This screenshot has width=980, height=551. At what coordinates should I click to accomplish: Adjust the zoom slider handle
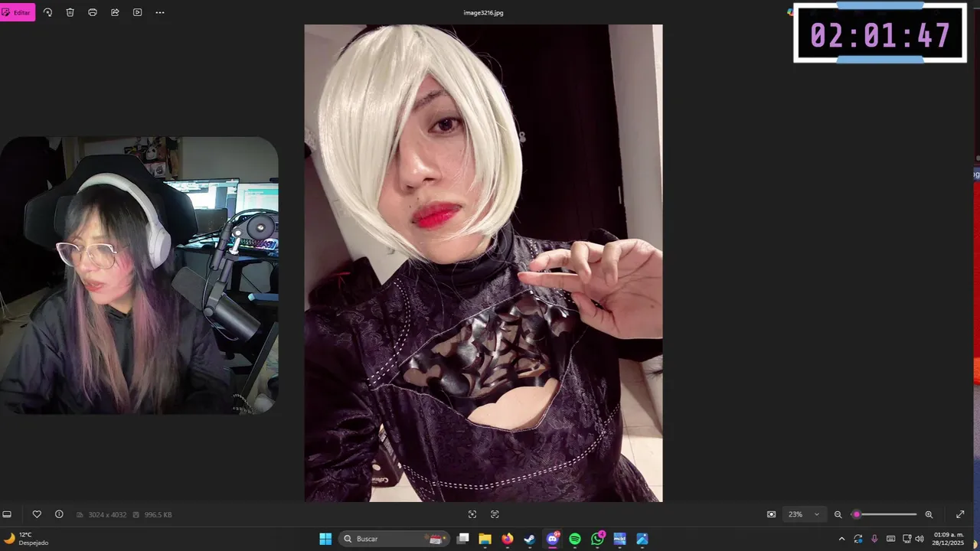pyautogui.click(x=857, y=514)
